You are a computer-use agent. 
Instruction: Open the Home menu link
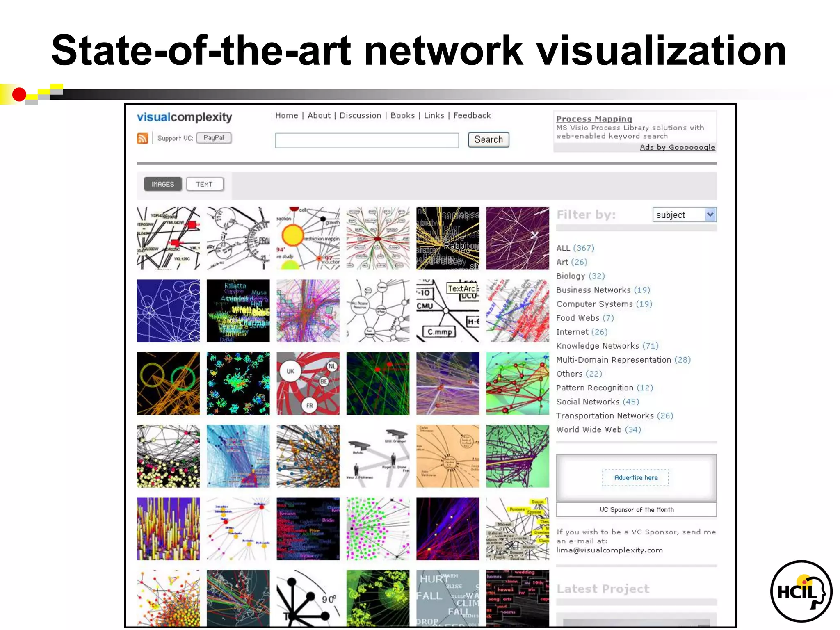click(286, 116)
